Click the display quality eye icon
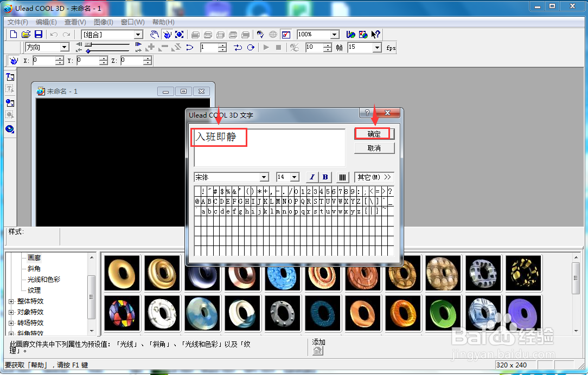The height and width of the screenshot is (375, 588). click(x=260, y=35)
